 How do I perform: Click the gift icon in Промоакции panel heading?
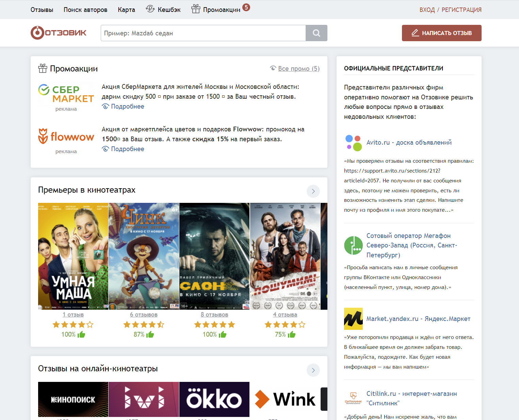pyautogui.click(x=43, y=68)
